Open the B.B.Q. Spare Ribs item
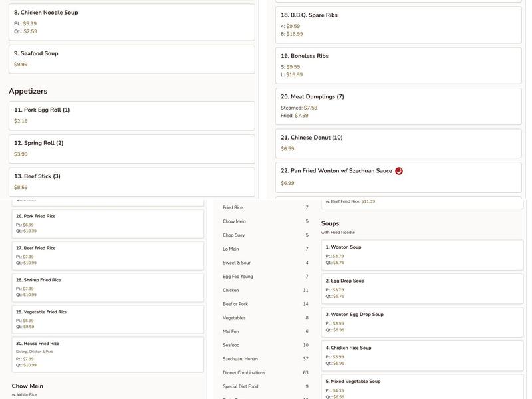This screenshot has height=399, width=532. click(398, 25)
